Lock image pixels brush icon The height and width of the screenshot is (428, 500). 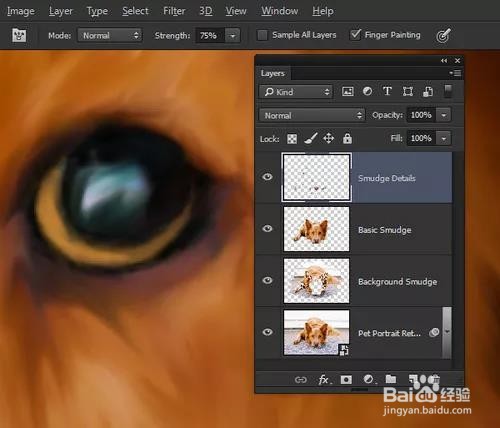point(310,138)
